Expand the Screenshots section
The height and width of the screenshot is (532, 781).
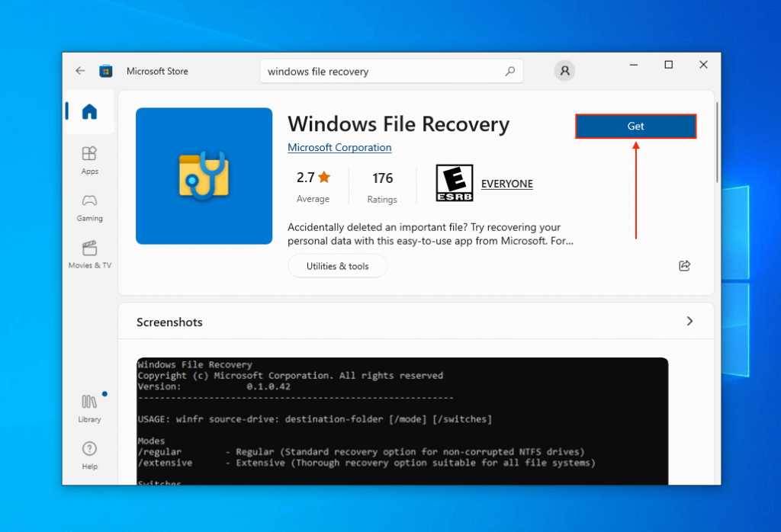pyautogui.click(x=690, y=322)
